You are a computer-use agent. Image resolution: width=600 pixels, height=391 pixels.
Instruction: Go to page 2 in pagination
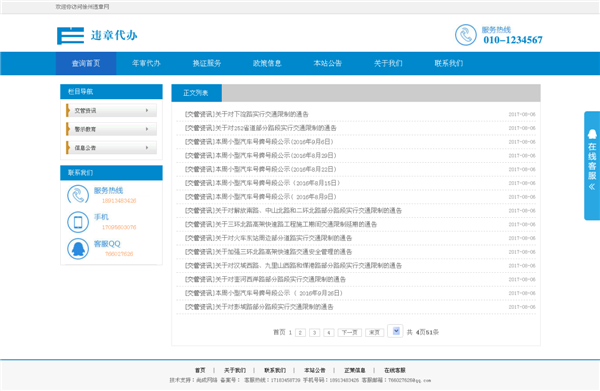300,332
